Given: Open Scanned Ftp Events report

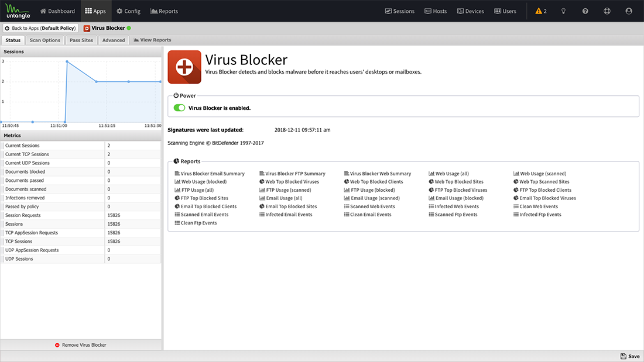Looking at the screenshot, I should point(453,215).
